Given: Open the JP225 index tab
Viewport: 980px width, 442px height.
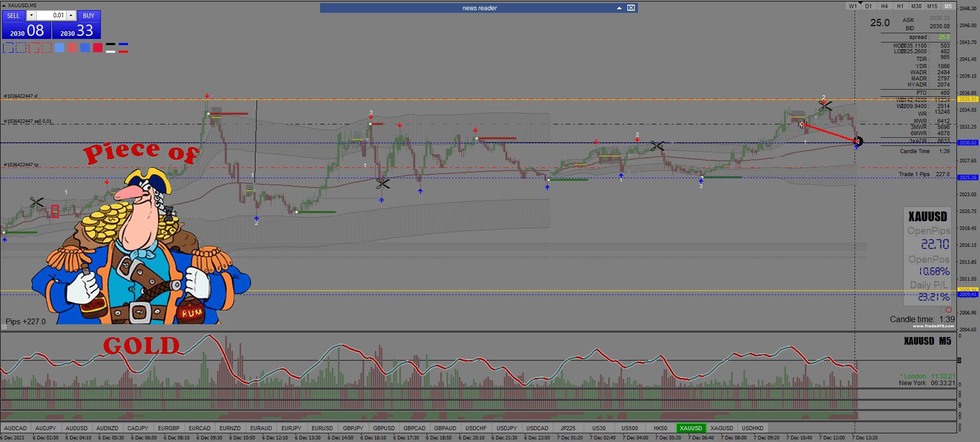Looking at the screenshot, I should coord(568,428).
